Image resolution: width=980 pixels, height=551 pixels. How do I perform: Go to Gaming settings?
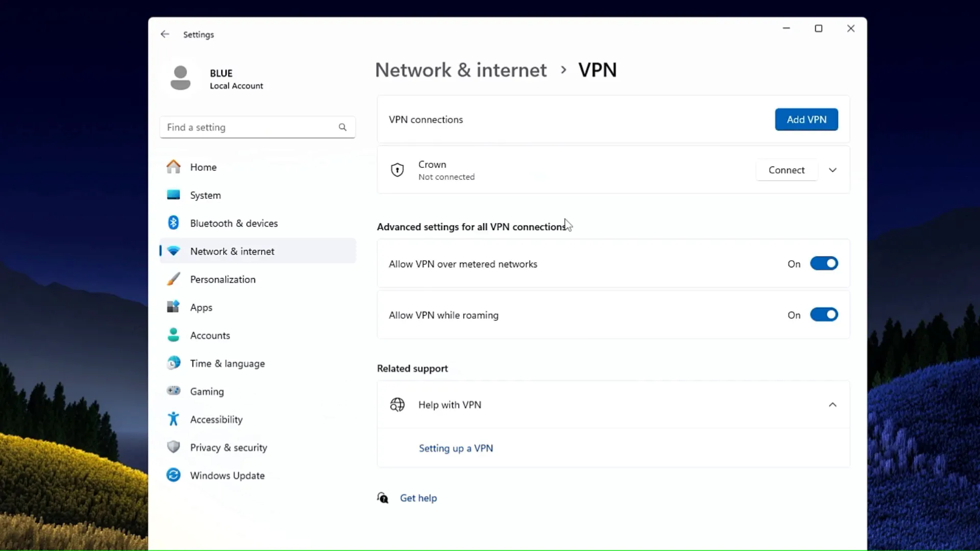(258, 391)
